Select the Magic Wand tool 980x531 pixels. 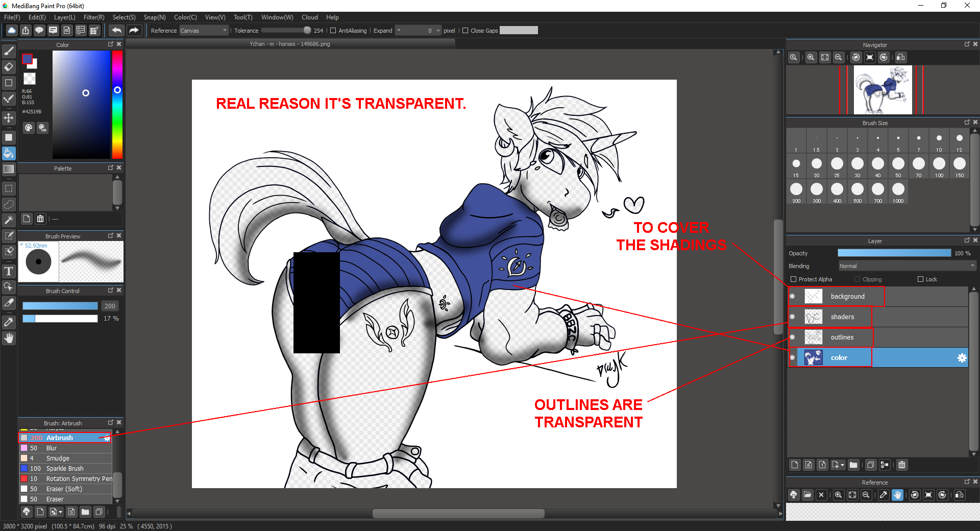[x=9, y=220]
